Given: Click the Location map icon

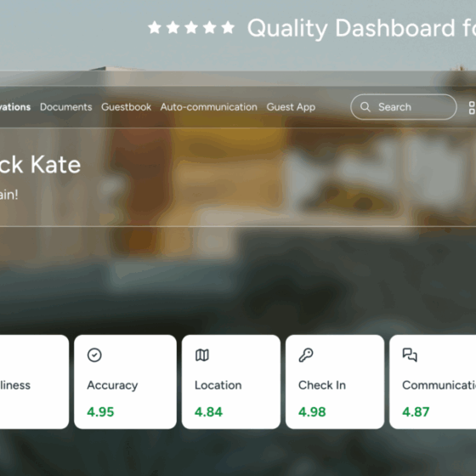Looking at the screenshot, I should 202,355.
